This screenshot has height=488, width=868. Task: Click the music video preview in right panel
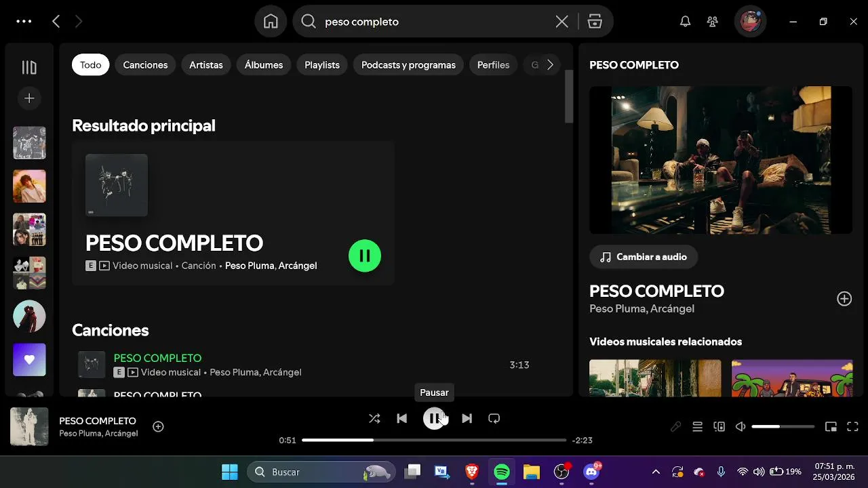[x=721, y=160]
